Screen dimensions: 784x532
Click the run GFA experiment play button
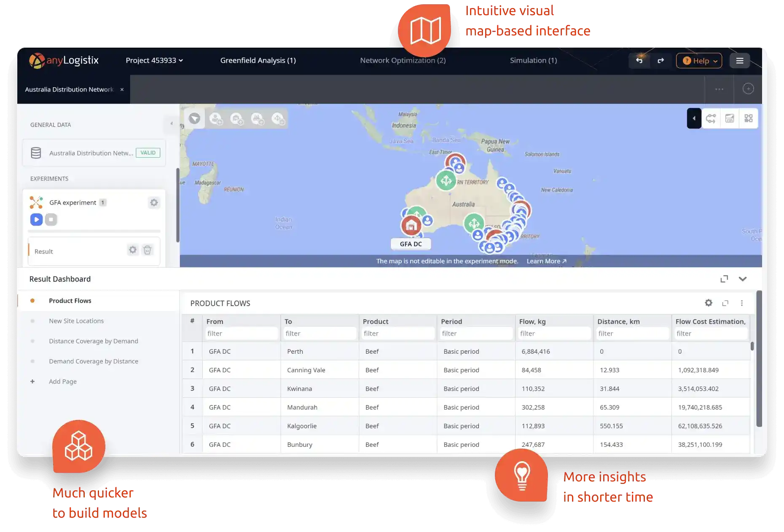(36, 219)
